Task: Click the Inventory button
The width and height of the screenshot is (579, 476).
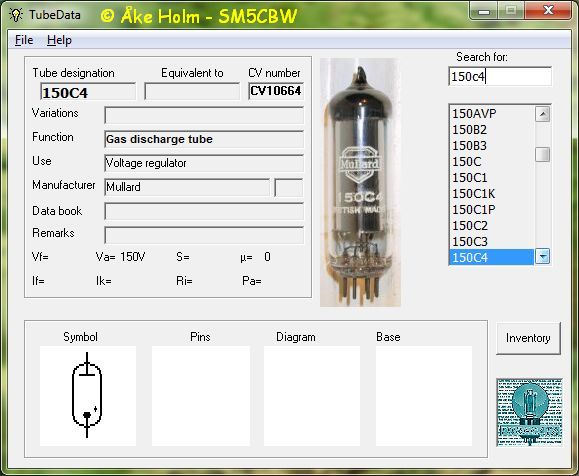Action: tap(528, 338)
